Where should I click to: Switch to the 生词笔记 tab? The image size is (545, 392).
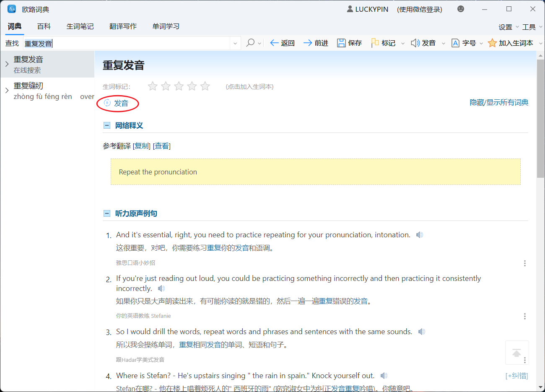(80, 26)
